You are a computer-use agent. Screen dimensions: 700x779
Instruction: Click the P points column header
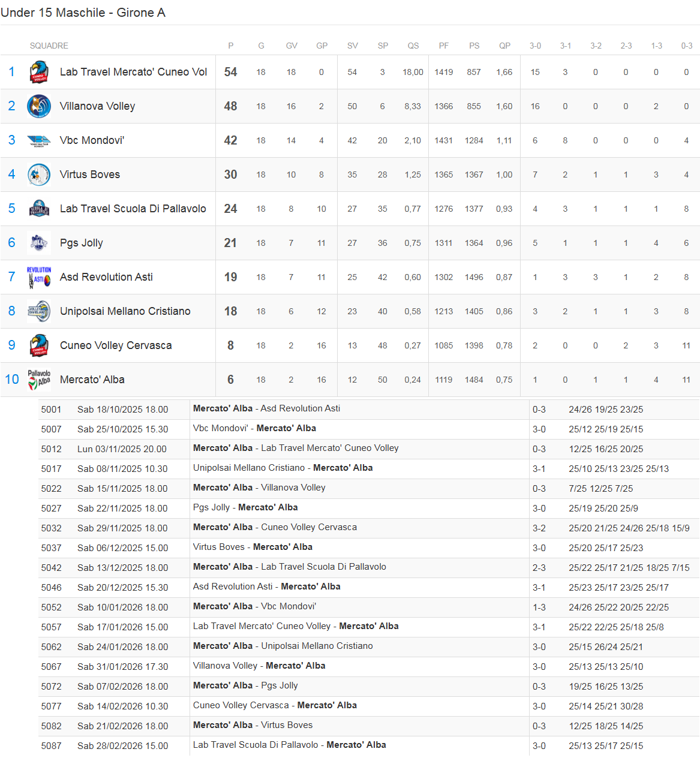click(230, 46)
